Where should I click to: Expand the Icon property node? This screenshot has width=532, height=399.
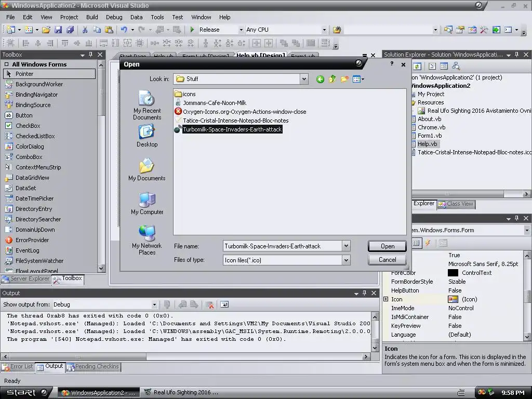pyautogui.click(x=386, y=299)
